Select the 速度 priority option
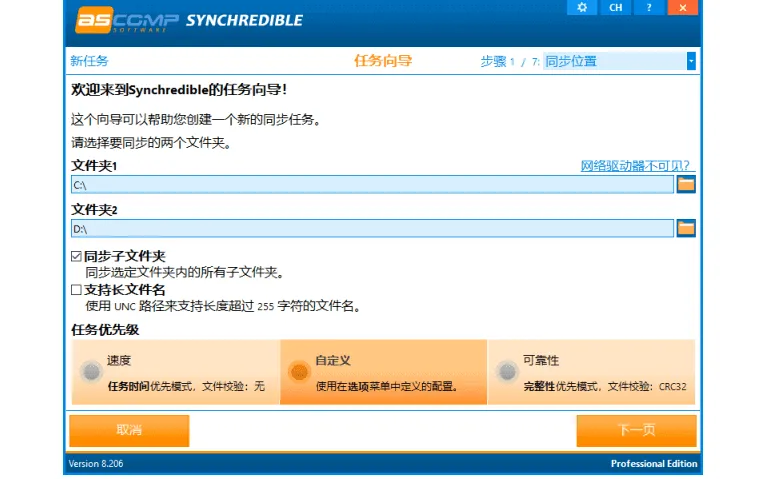This screenshot has width=765, height=479. (176, 372)
